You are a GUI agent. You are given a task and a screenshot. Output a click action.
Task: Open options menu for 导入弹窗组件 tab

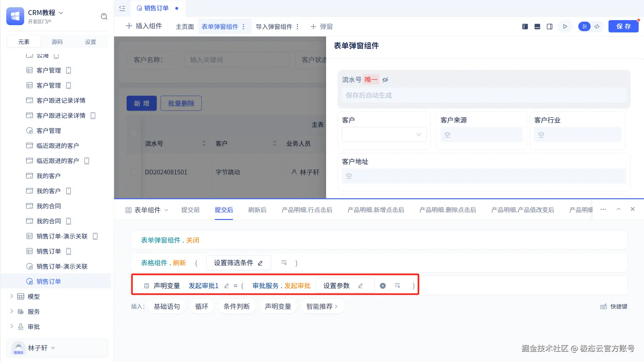point(297,27)
